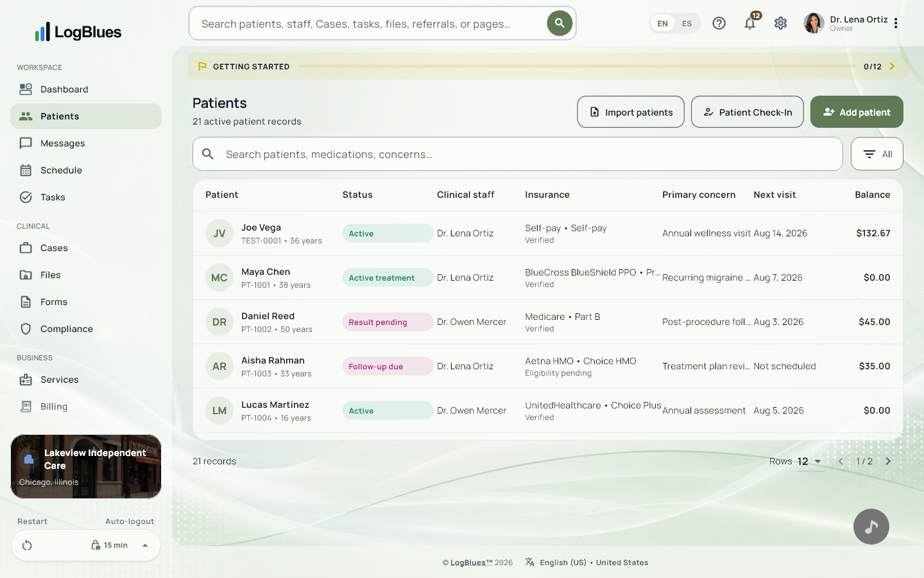This screenshot has width=924, height=578.
Task: Open Schedule in the sidebar
Action: pos(86,170)
